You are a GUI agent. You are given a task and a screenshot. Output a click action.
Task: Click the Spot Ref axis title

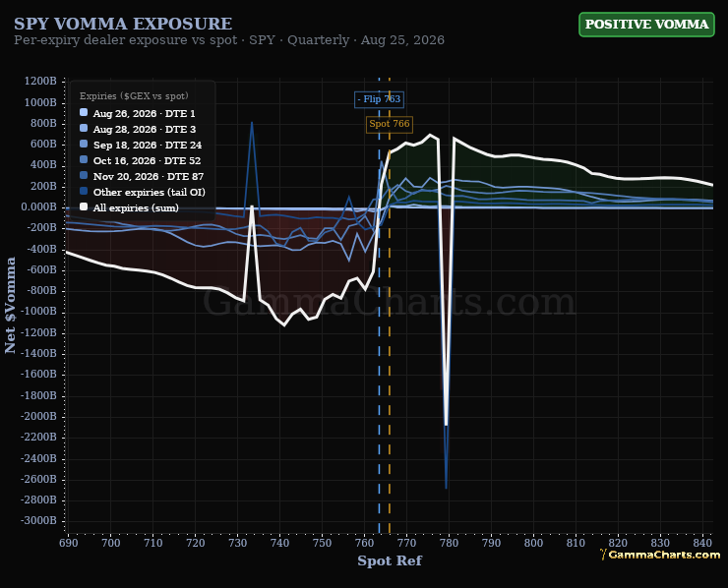pyautogui.click(x=390, y=560)
